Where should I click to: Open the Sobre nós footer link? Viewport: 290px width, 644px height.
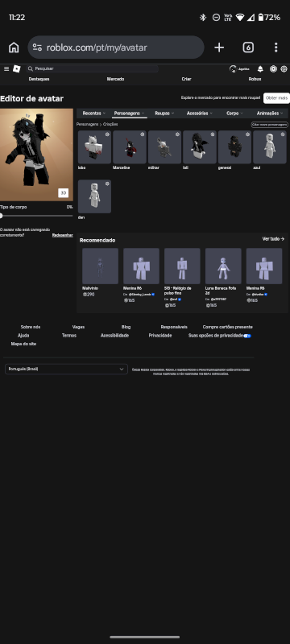point(31,327)
